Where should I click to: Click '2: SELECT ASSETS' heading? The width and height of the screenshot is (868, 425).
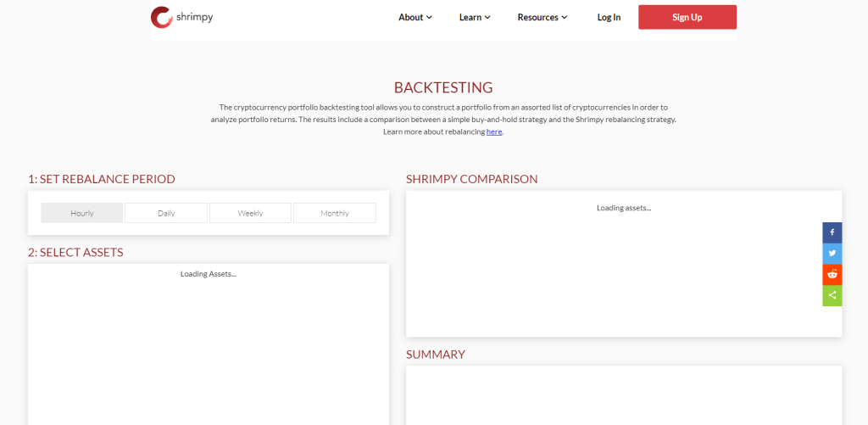75,252
